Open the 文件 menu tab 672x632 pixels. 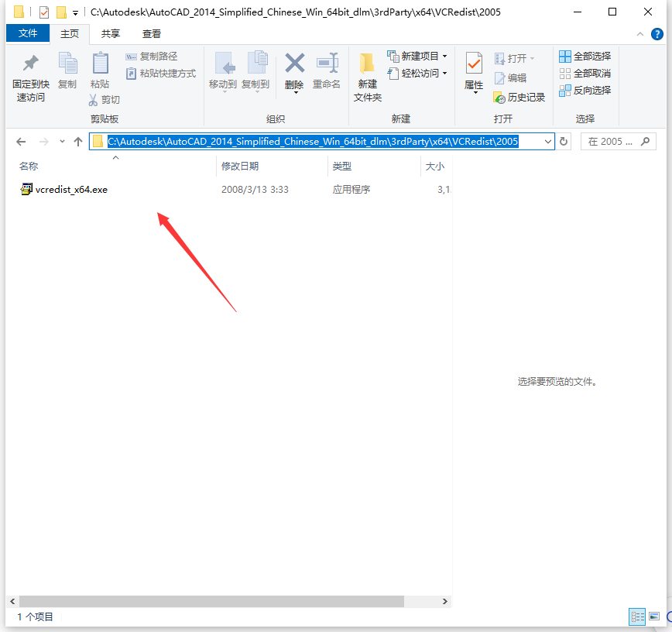(x=27, y=33)
